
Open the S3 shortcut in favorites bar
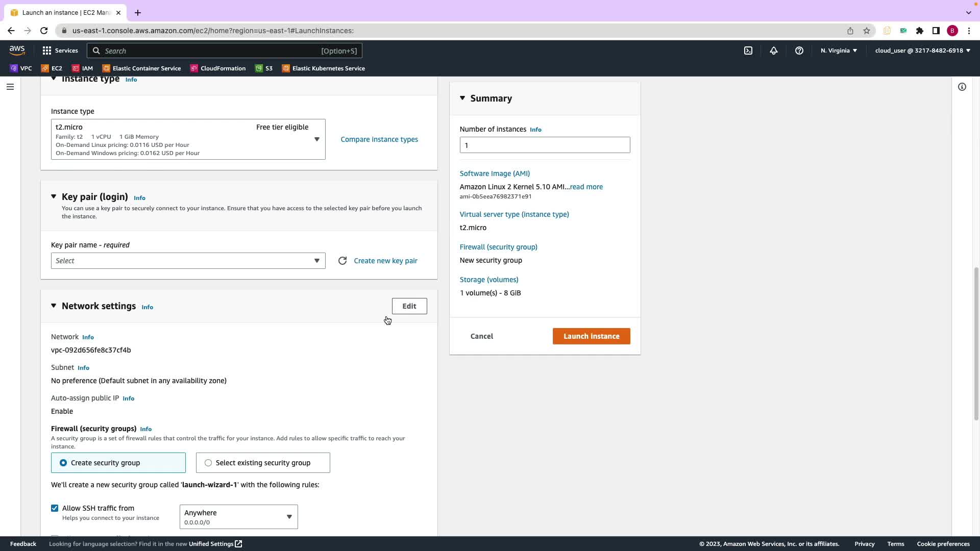coord(264,68)
